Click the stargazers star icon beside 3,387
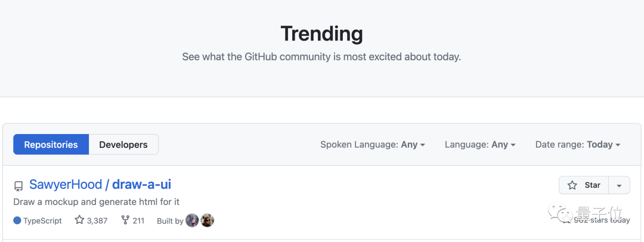644x242 pixels. point(79,220)
